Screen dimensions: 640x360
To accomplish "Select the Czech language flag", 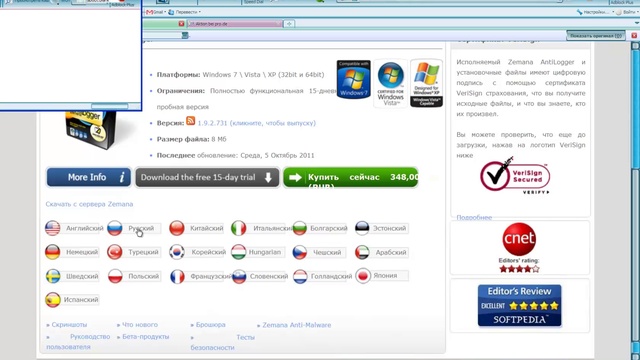I will tap(300, 252).
